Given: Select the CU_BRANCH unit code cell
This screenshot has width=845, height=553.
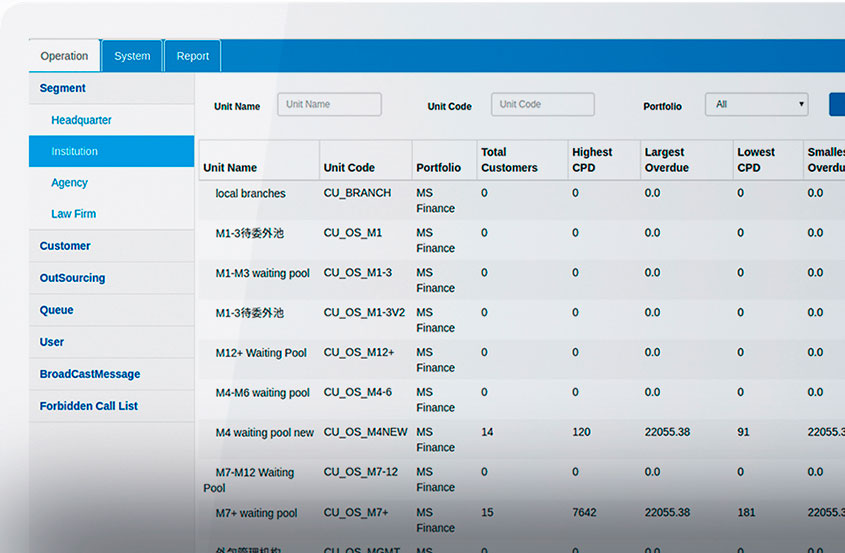Looking at the screenshot, I should tap(357, 193).
